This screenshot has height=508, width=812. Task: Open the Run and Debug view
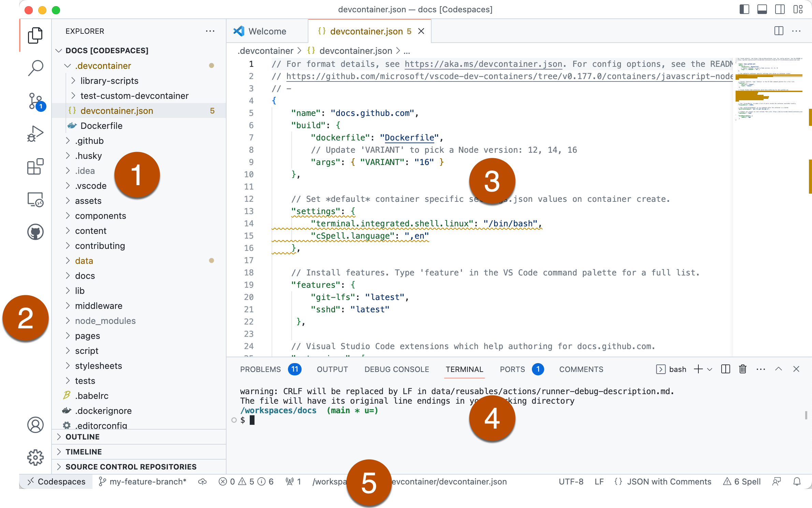(35, 133)
